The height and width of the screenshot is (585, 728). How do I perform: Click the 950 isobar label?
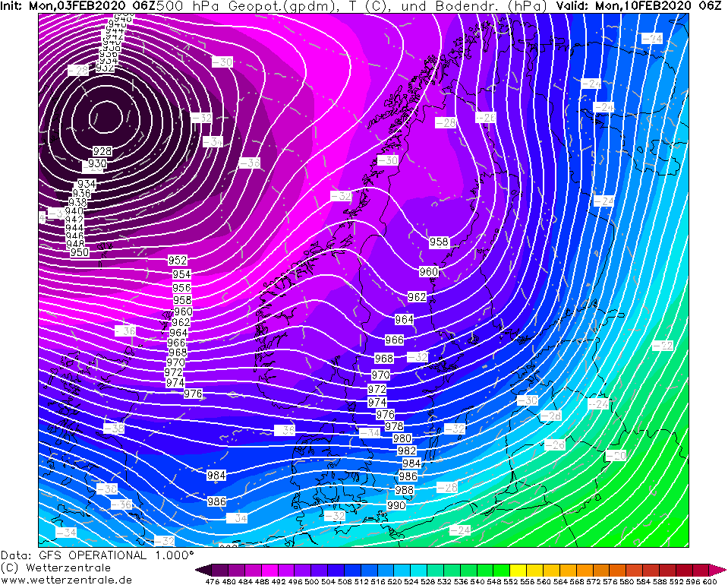[80, 252]
